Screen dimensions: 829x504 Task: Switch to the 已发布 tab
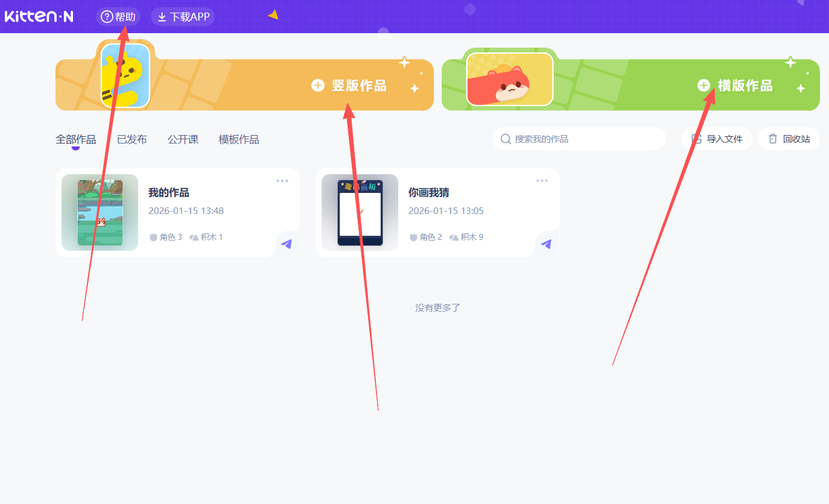tap(132, 139)
